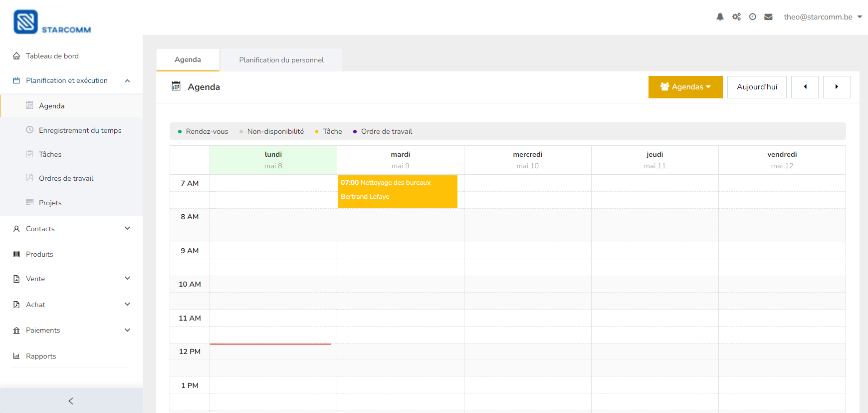The width and height of the screenshot is (868, 413).
Task: Advance to next week with right arrow
Action: pos(837,87)
